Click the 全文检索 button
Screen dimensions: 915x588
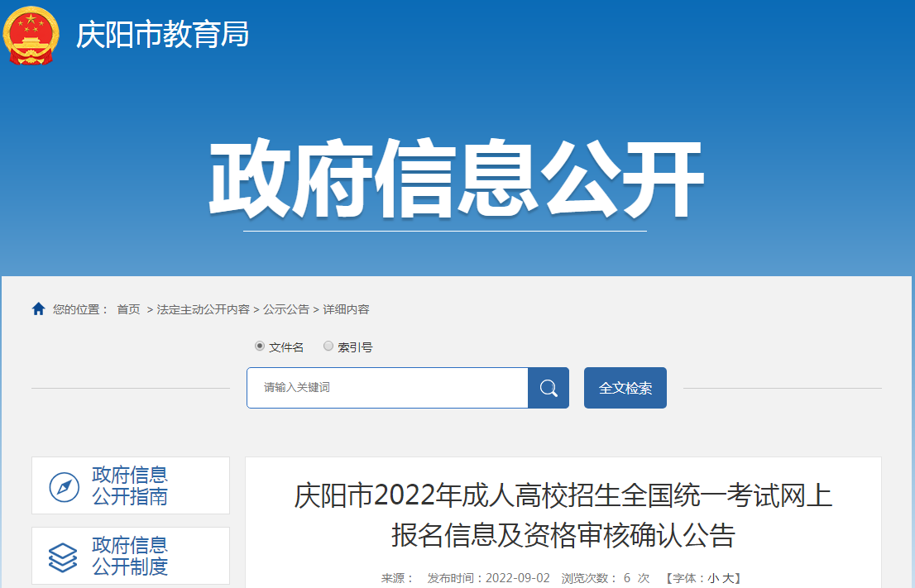(x=625, y=388)
